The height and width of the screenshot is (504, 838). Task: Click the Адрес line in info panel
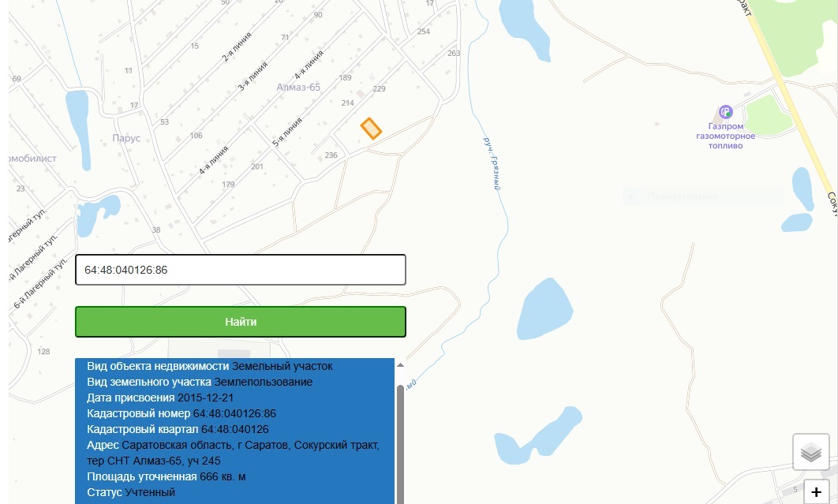[234, 446]
